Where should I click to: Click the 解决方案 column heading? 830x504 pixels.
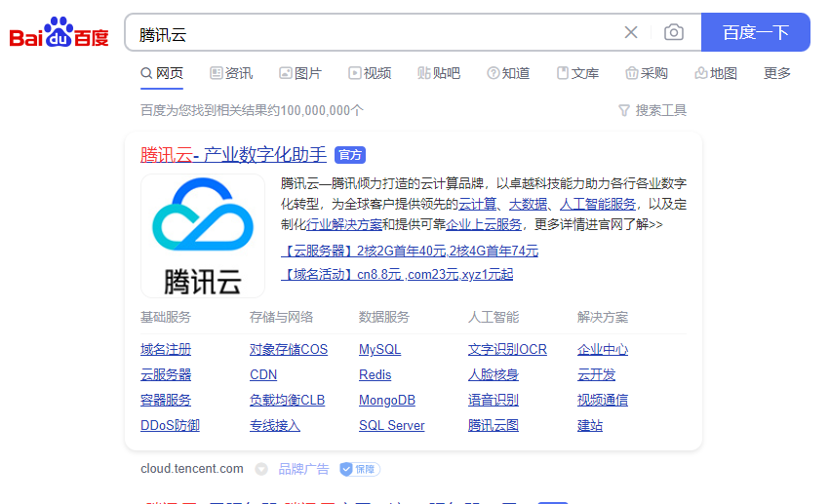(603, 317)
